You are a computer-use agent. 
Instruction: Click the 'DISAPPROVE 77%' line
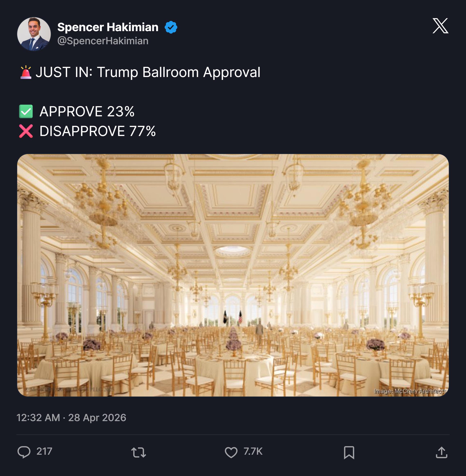coord(97,131)
